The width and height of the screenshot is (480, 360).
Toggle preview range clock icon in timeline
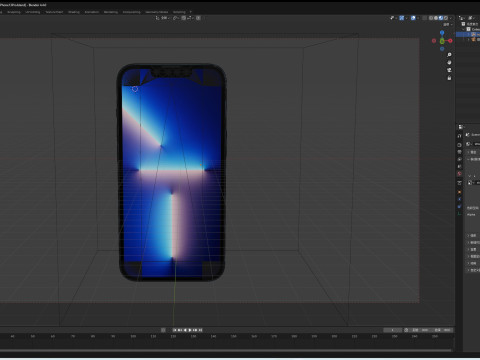click(406, 330)
